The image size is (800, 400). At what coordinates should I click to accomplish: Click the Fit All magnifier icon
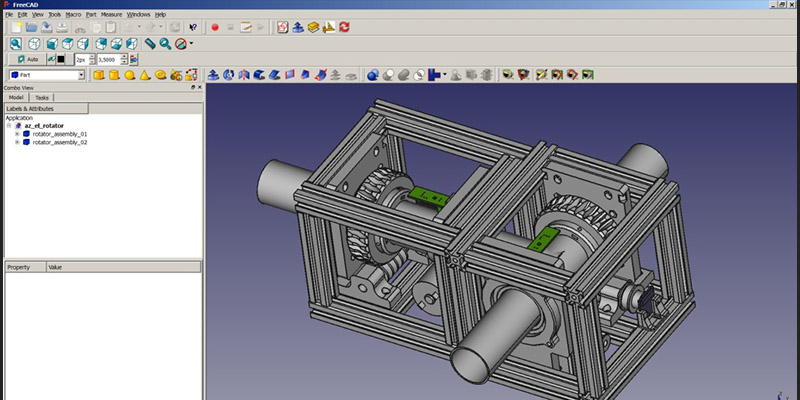pyautogui.click(x=16, y=44)
